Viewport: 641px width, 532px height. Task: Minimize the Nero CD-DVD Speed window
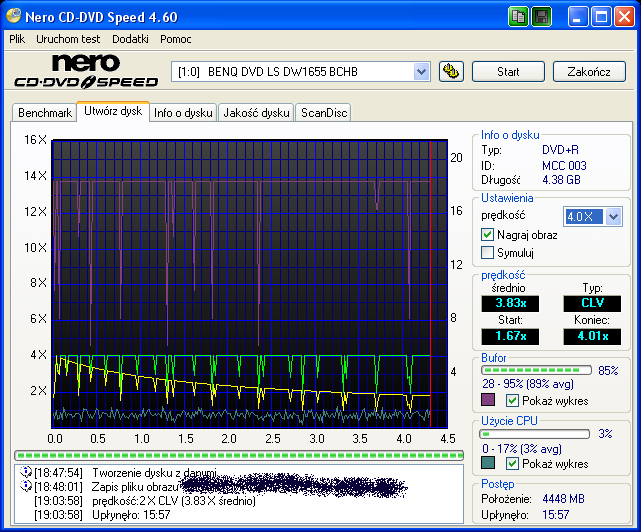click(578, 17)
